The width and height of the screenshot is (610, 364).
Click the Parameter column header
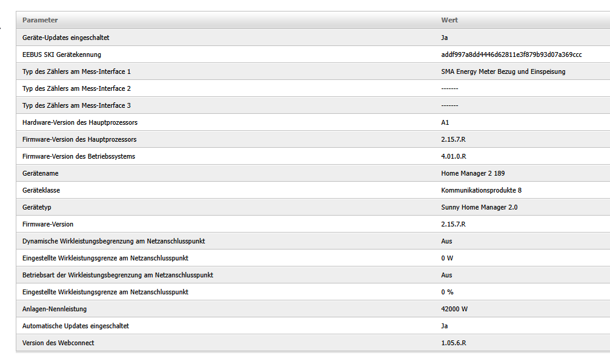[40, 20]
